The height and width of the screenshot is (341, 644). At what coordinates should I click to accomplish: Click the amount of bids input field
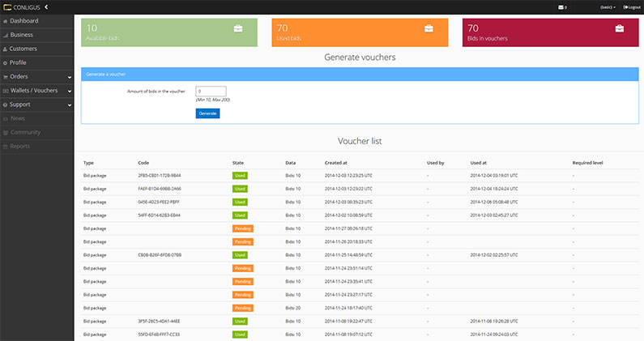pos(211,91)
